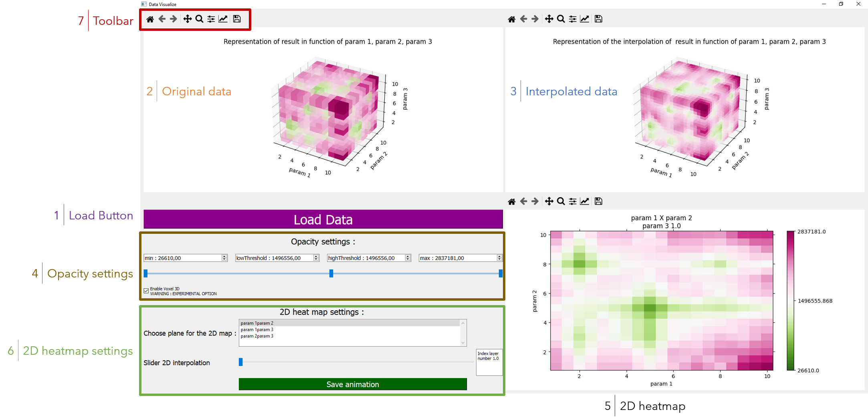The image size is (868, 420).
Task: Click Back arrow in interpolated data toolbar
Action: pyautogui.click(x=523, y=19)
